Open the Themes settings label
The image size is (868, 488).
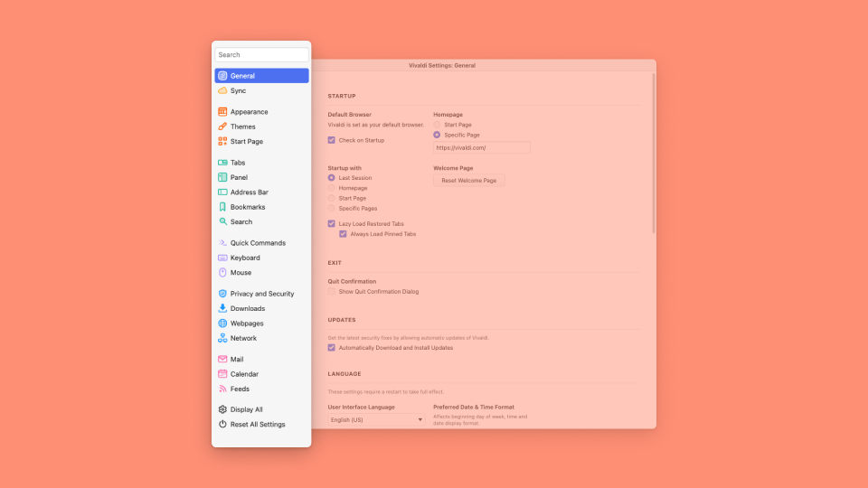click(x=242, y=127)
